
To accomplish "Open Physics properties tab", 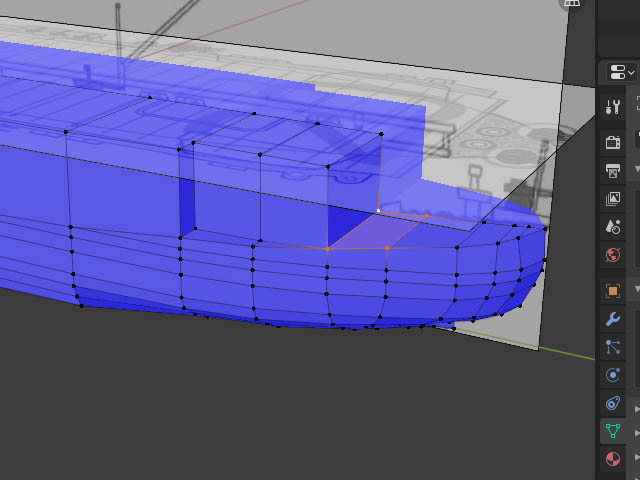I will coord(613,375).
